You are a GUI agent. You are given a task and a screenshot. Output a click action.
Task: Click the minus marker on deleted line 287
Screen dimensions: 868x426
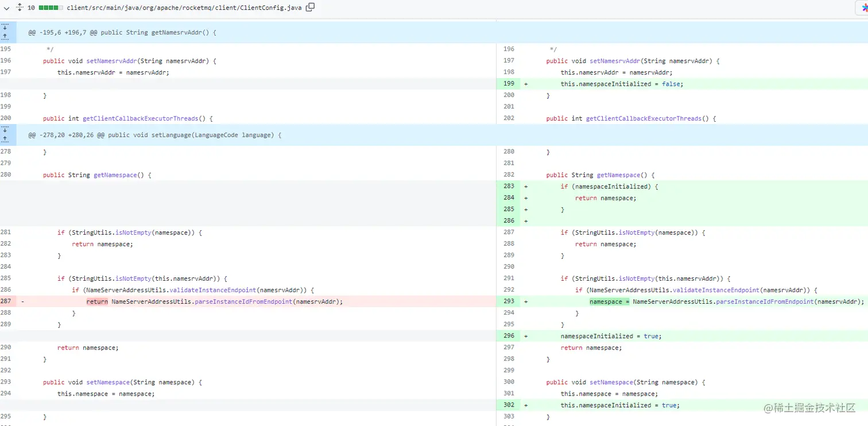[x=22, y=301]
